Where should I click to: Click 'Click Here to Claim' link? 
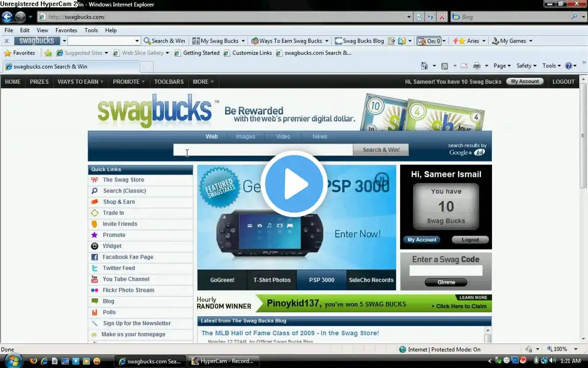click(461, 307)
